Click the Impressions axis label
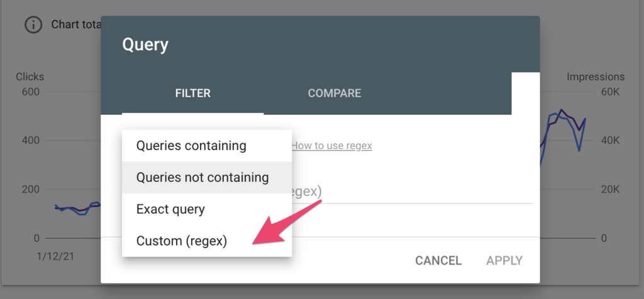644x299 pixels. pos(596,77)
